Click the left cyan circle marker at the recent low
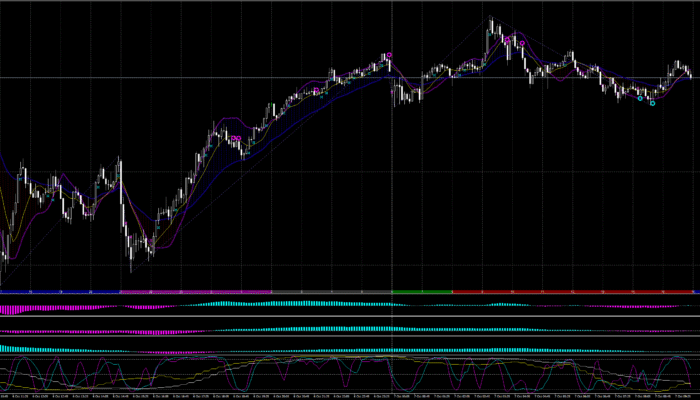Screen dimensions: 700x400 [x=640, y=98]
